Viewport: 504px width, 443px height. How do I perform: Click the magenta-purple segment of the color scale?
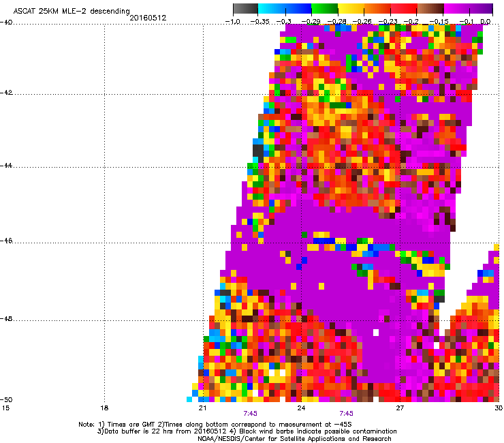469,8
